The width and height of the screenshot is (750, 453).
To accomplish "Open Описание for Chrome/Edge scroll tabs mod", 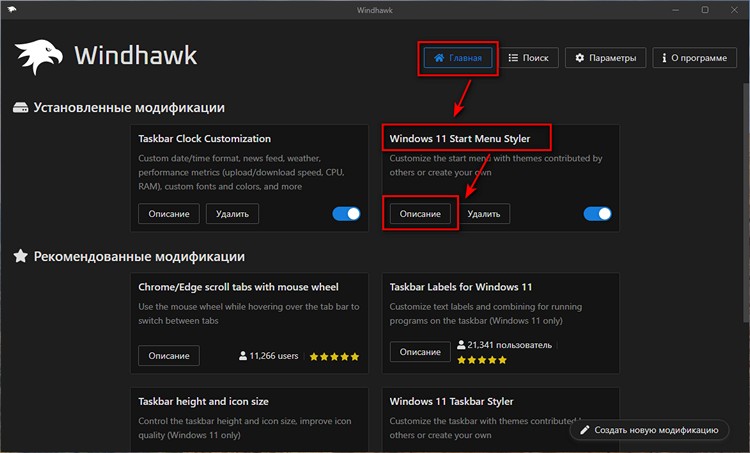I will (168, 355).
